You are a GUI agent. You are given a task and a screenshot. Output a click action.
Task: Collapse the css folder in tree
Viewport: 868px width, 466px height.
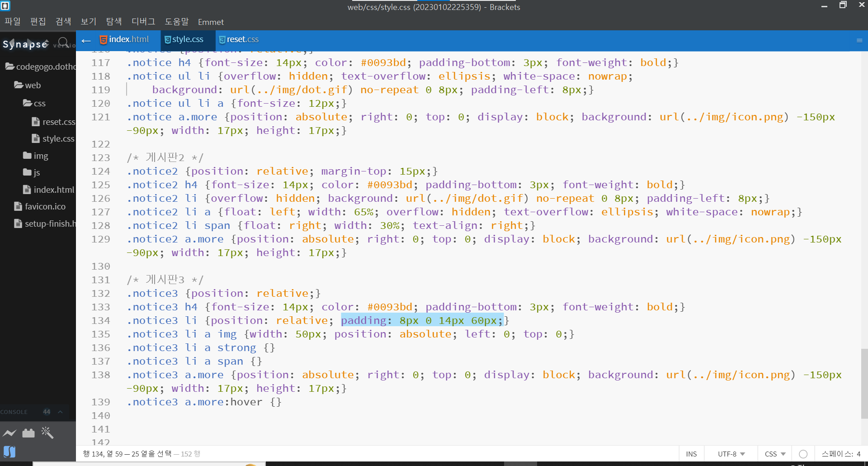tap(34, 103)
